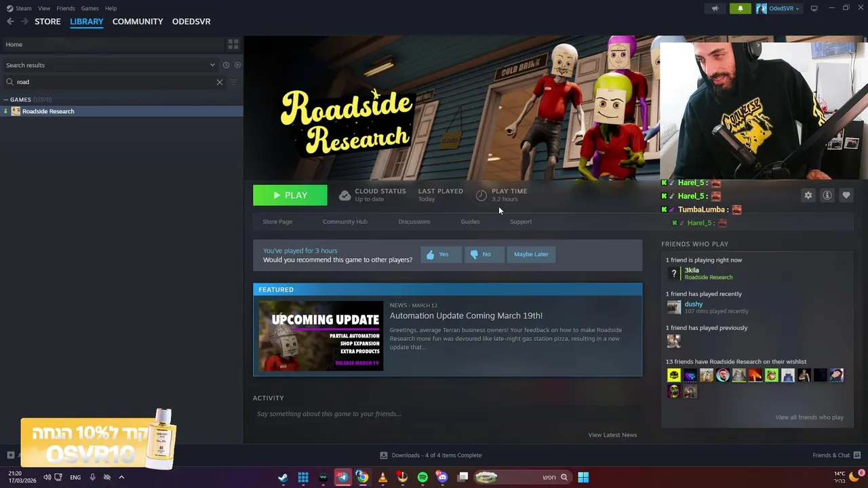The width and height of the screenshot is (868, 488).
Task: Sort by recent activity clock icon
Action: point(226,65)
